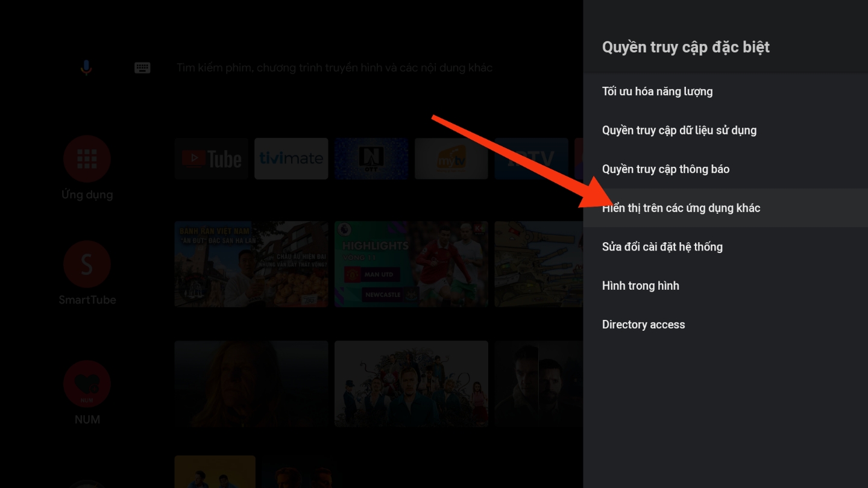Open the mytv app tile
Viewport: 868px width, 488px height.
click(451, 158)
